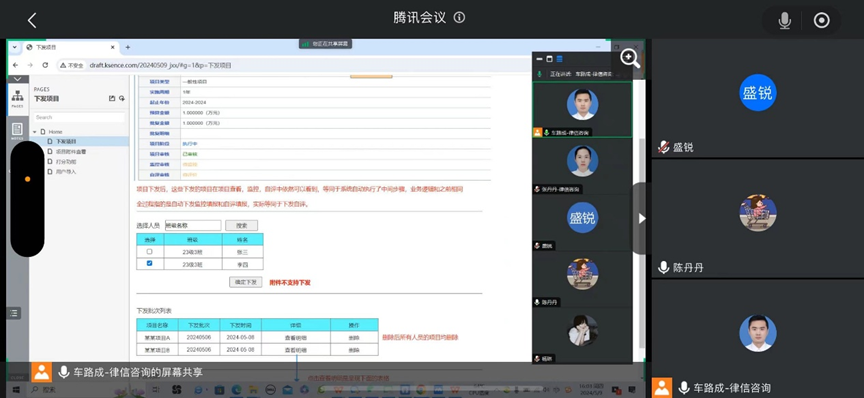The width and height of the screenshot is (864, 398).
Task: Tap the record circle icon at top-right
Action: pyautogui.click(x=822, y=21)
